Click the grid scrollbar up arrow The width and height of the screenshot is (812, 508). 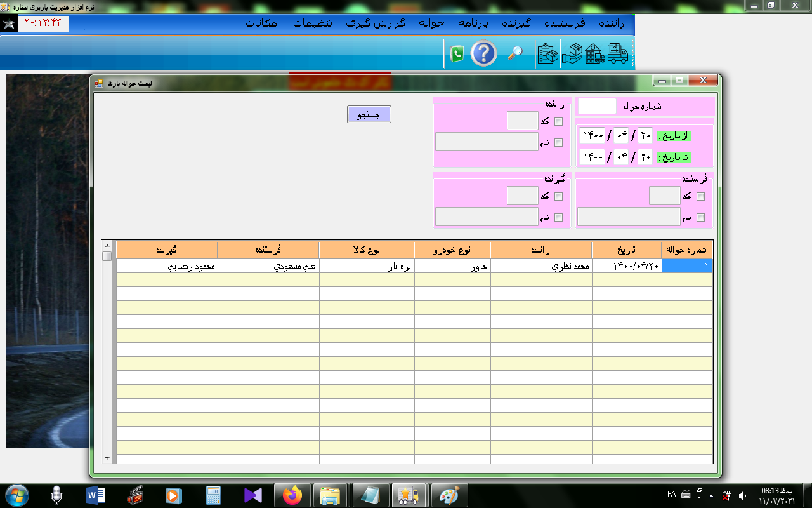[107, 246]
